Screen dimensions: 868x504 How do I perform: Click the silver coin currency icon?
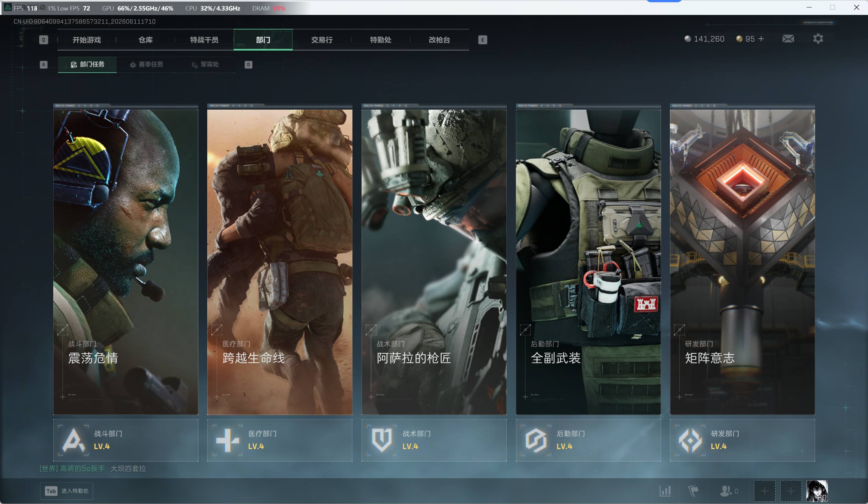(x=688, y=39)
